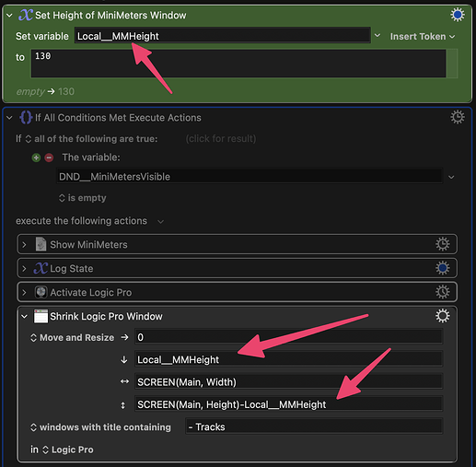Click the Logic Pro app icon in Activate action
476x467 pixels.
41,292
